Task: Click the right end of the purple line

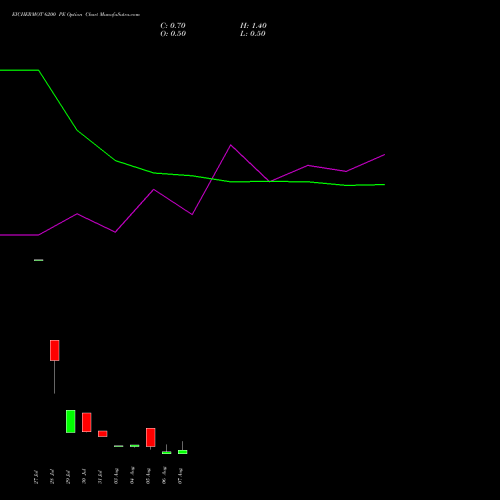Action: [385, 155]
